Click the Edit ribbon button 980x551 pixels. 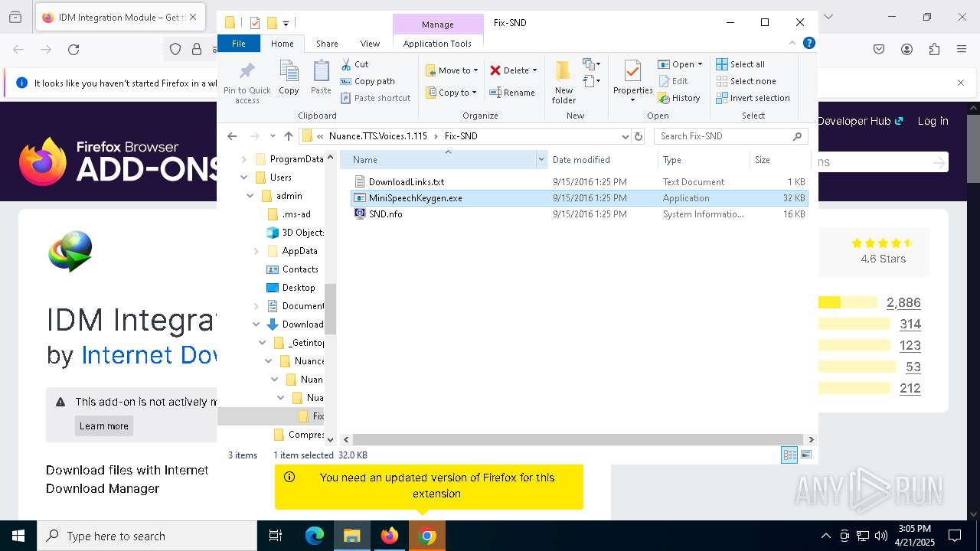pyautogui.click(x=673, y=81)
